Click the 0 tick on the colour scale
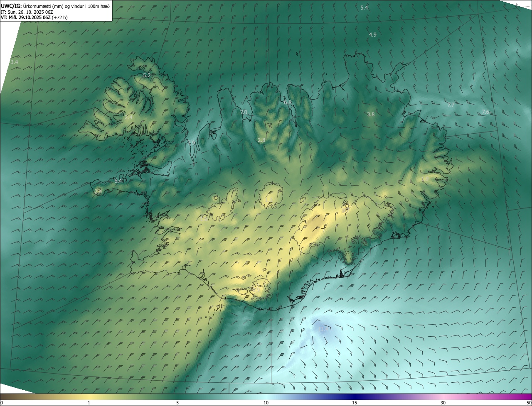Image resolution: width=532 pixels, height=406 pixels. pyautogui.click(x=2, y=403)
